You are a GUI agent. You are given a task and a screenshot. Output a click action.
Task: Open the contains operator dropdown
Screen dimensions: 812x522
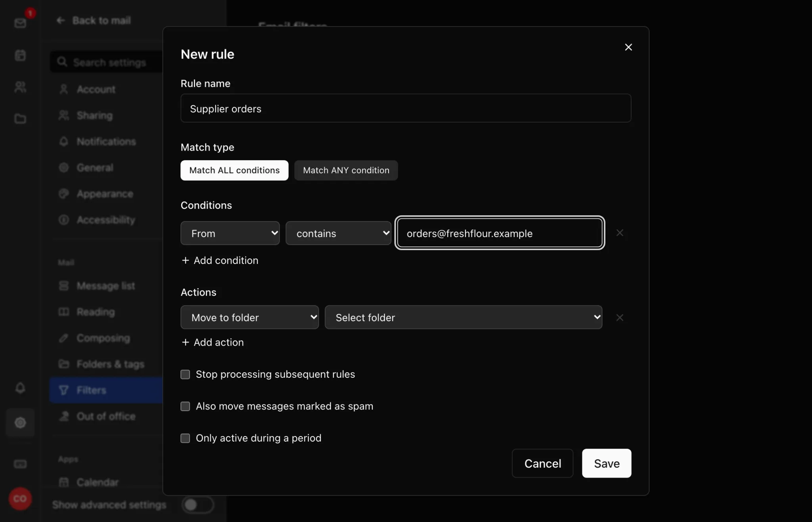click(x=338, y=233)
